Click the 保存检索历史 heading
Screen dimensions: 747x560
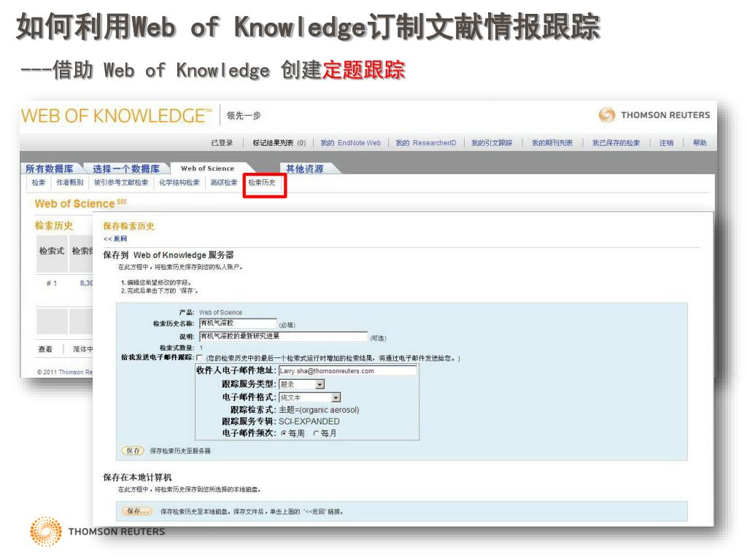128,226
